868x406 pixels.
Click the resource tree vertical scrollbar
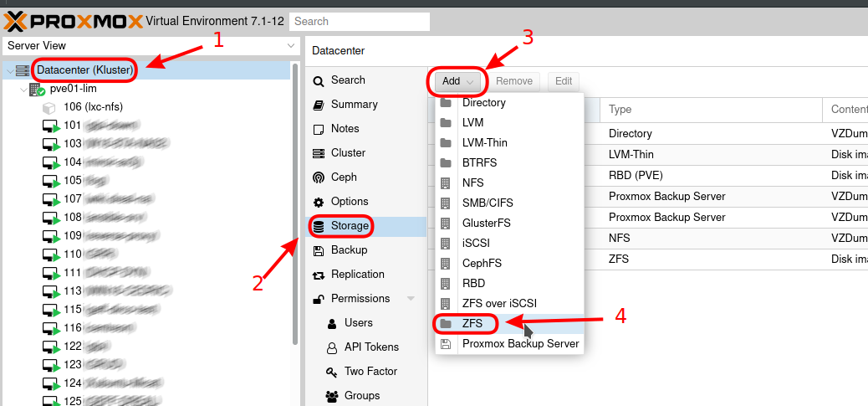tap(295, 205)
